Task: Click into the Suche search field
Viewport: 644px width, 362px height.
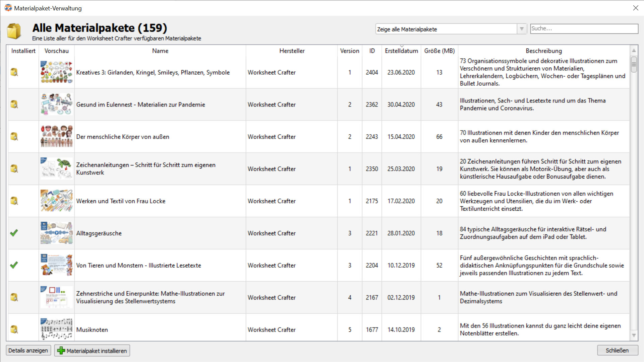Action: [584, 29]
